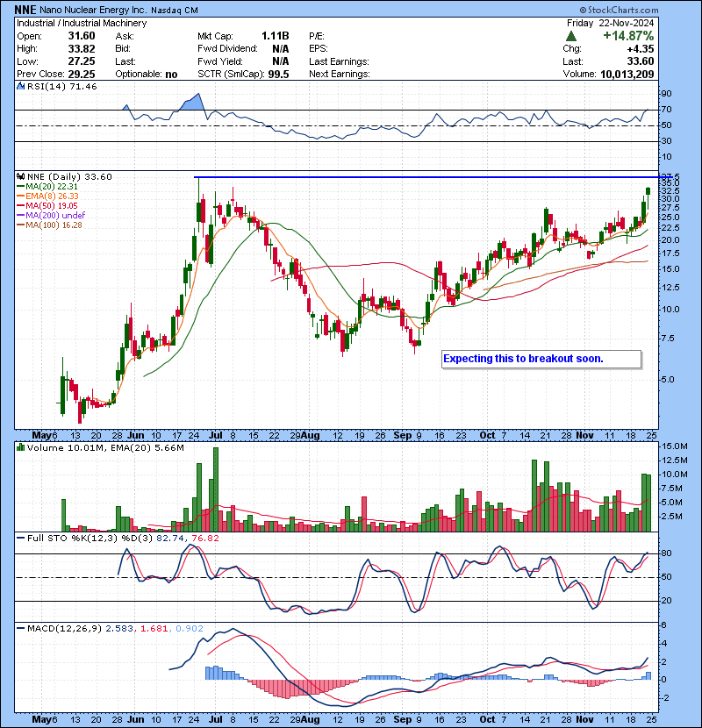
Task: Click the High value 33.82
Action: pyautogui.click(x=82, y=49)
